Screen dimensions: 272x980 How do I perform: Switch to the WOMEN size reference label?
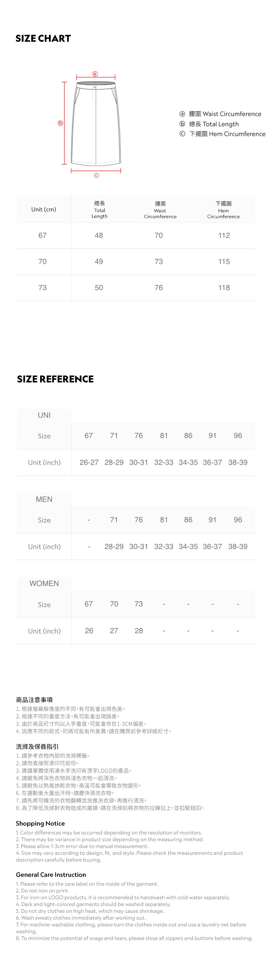pos(44,584)
